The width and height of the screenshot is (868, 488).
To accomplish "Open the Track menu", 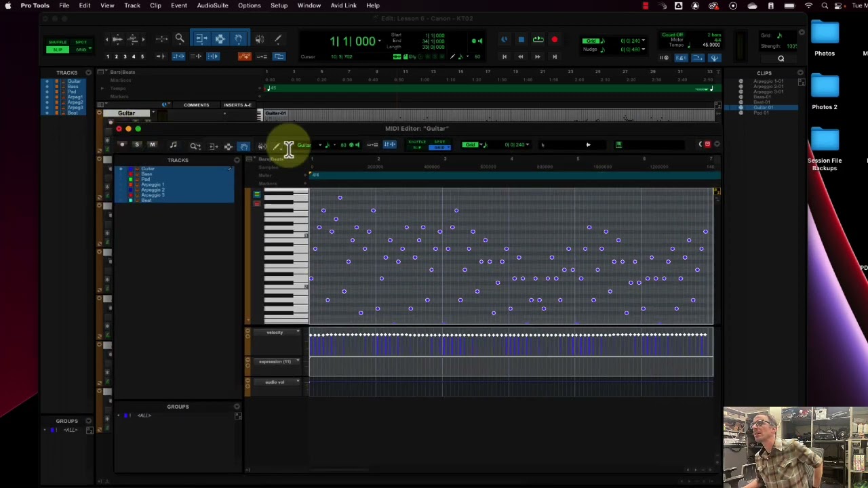I will [x=132, y=5].
